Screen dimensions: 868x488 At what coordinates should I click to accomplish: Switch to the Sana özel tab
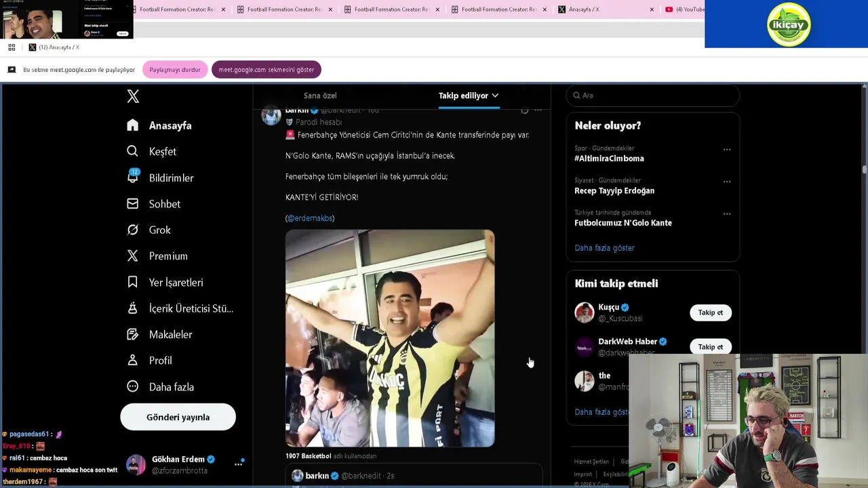[x=320, y=96]
